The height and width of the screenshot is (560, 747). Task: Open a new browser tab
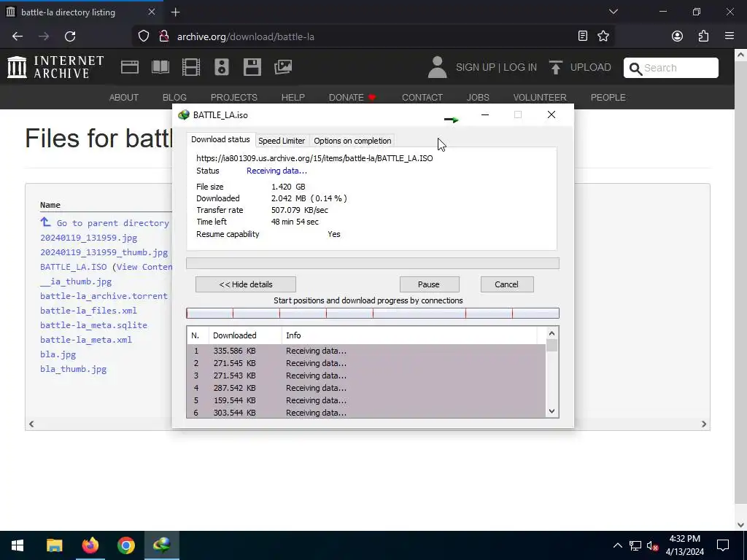coord(175,12)
